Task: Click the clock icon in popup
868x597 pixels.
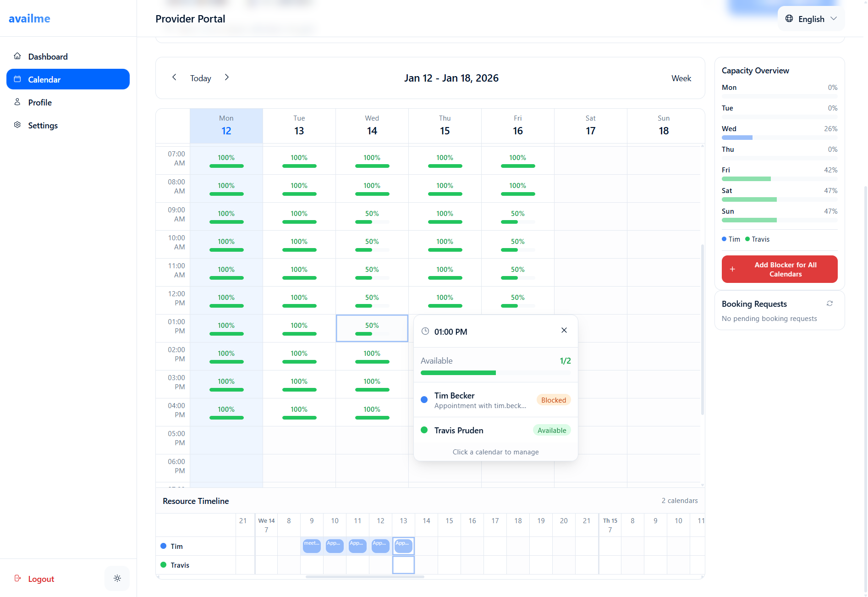Action: 425,332
